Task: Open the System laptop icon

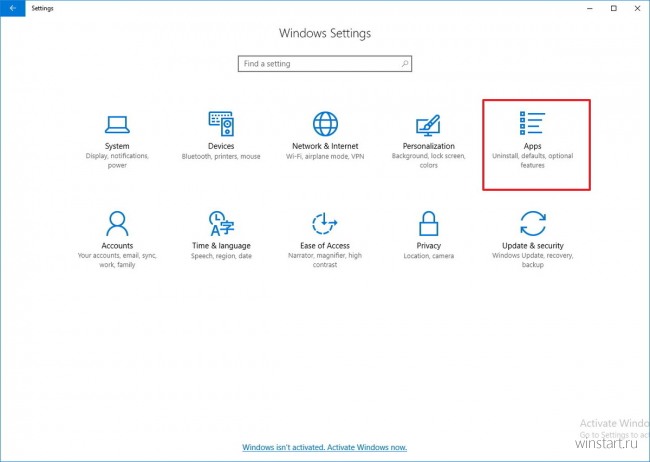Action: tap(117, 124)
